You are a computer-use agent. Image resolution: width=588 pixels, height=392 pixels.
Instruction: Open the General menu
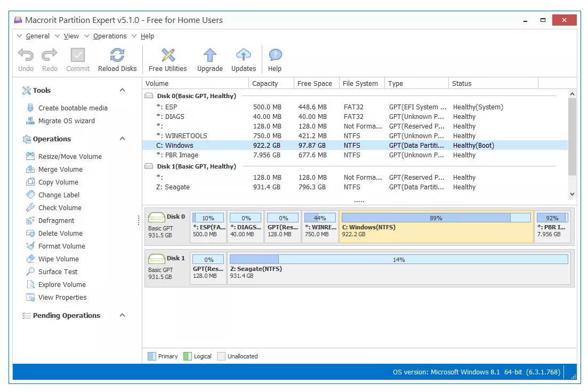point(37,36)
